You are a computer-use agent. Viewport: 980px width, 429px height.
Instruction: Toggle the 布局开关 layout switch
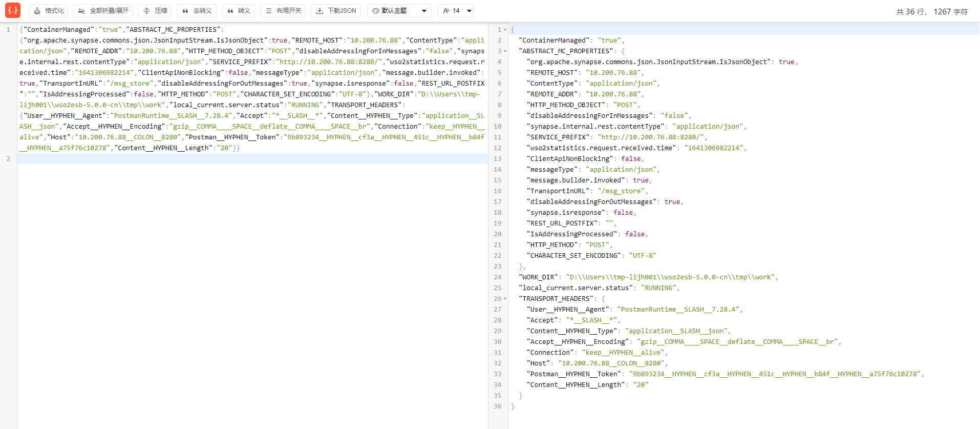pos(283,11)
